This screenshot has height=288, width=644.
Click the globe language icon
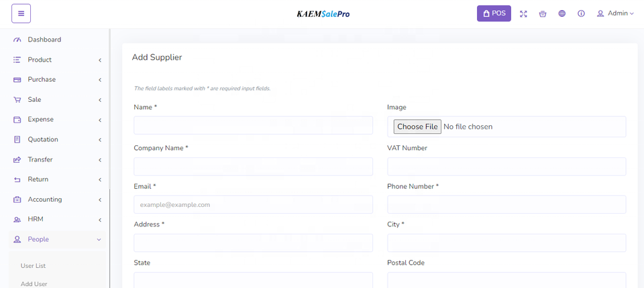pos(562,13)
